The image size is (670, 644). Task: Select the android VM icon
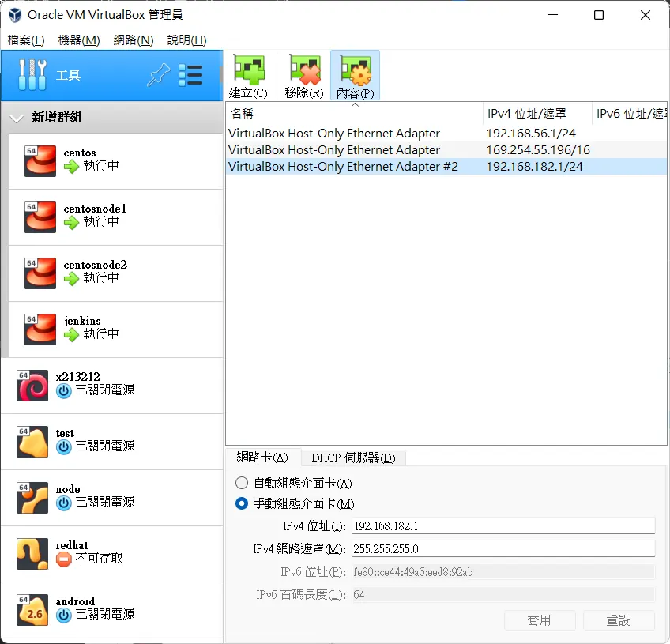coord(32,609)
